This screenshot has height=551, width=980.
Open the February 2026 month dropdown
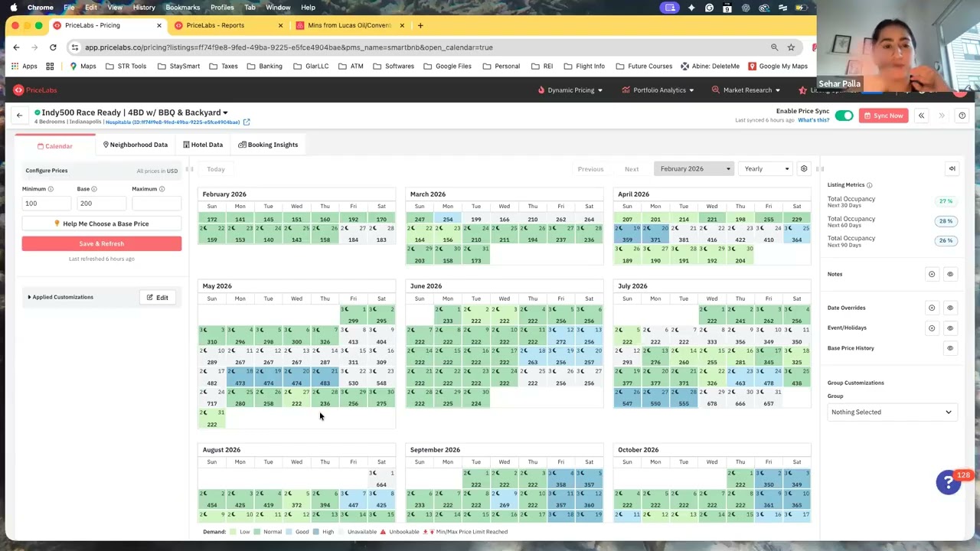tap(694, 168)
